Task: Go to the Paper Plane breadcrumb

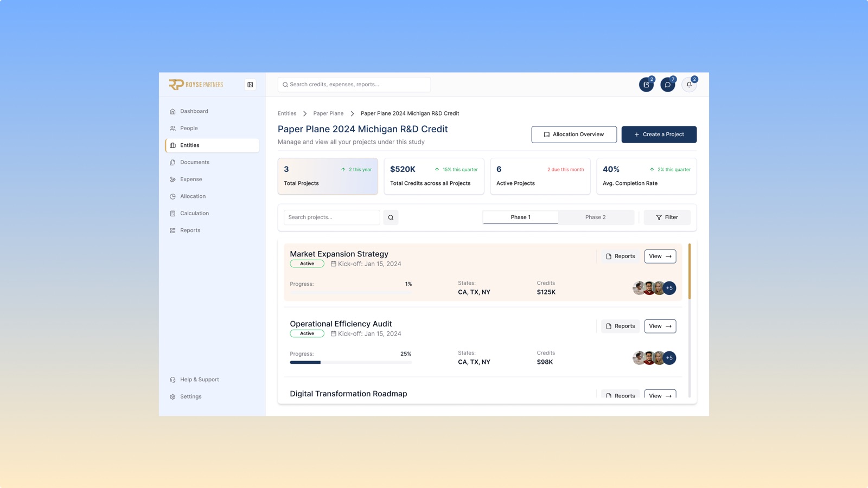Action: (x=328, y=113)
